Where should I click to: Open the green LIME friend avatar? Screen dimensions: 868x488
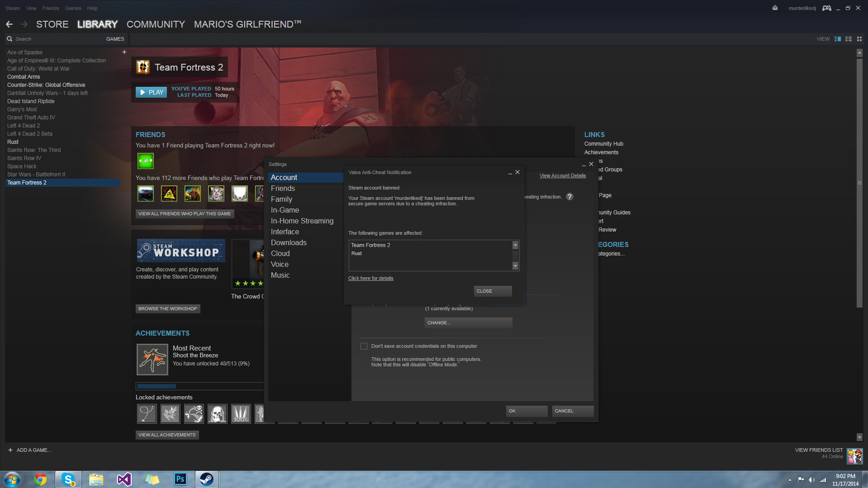click(145, 161)
